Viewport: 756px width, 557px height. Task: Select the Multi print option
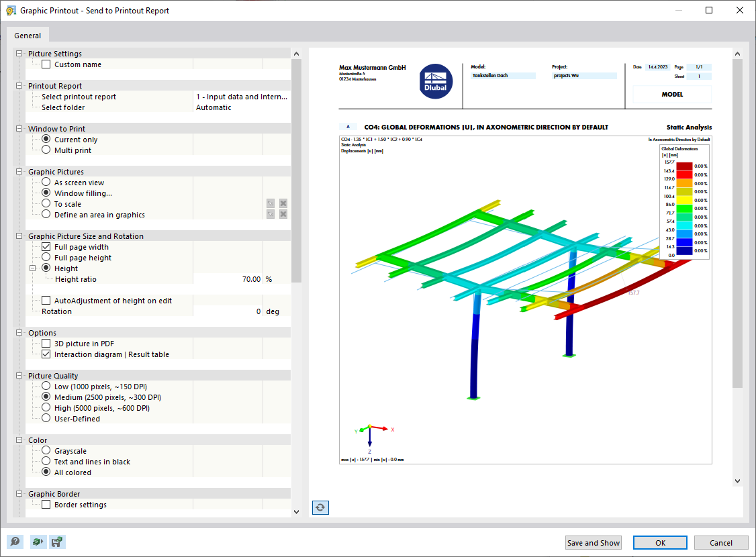(x=46, y=150)
